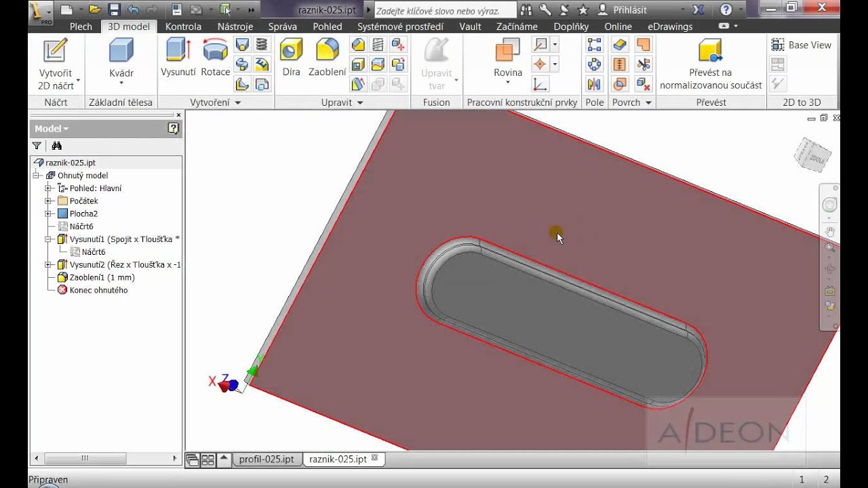Choose the circular pattern icon
Screen dimensions: 868x488
[x=594, y=64]
